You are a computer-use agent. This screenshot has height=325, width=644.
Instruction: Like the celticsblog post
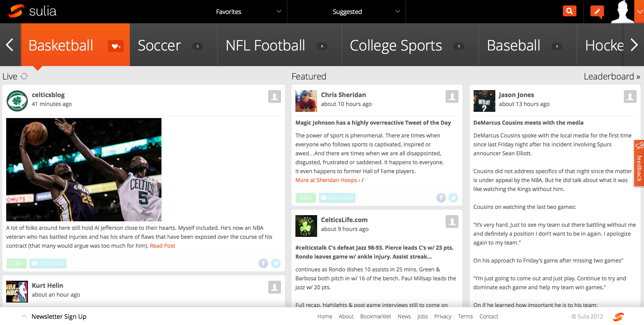coord(17,264)
